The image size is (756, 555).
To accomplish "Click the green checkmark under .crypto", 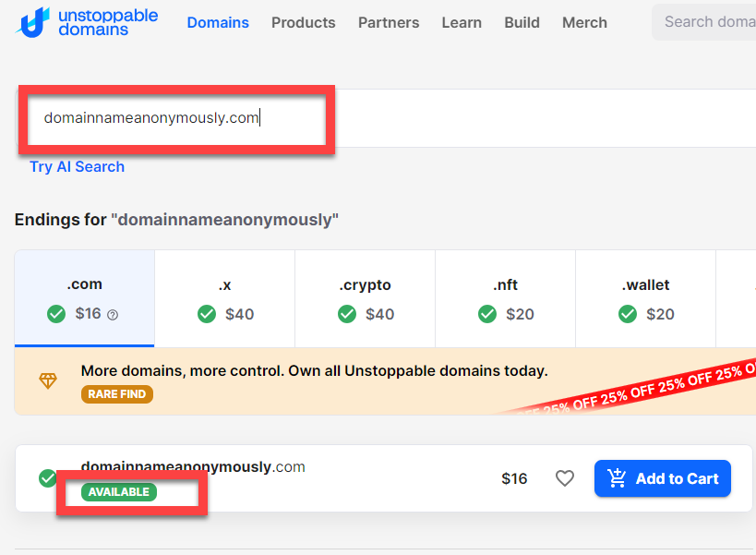I will pyautogui.click(x=347, y=314).
